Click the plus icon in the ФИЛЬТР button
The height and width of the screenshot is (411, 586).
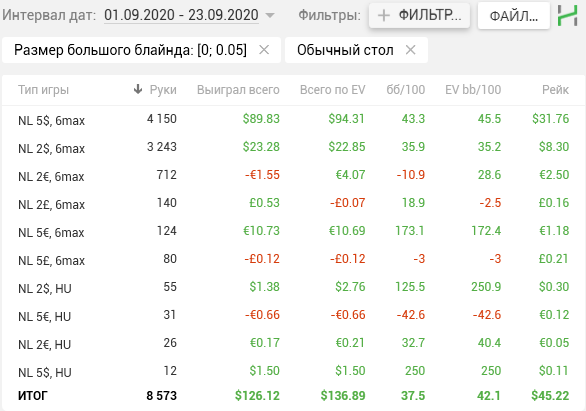click(383, 16)
